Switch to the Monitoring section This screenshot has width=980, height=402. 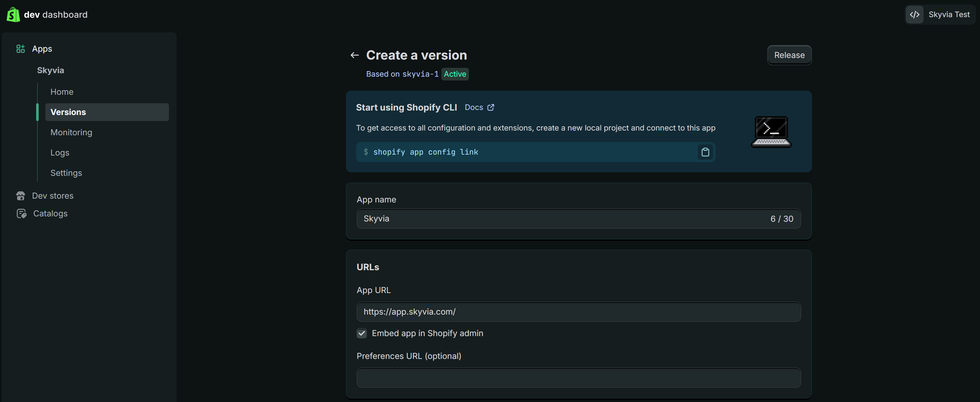coord(71,132)
